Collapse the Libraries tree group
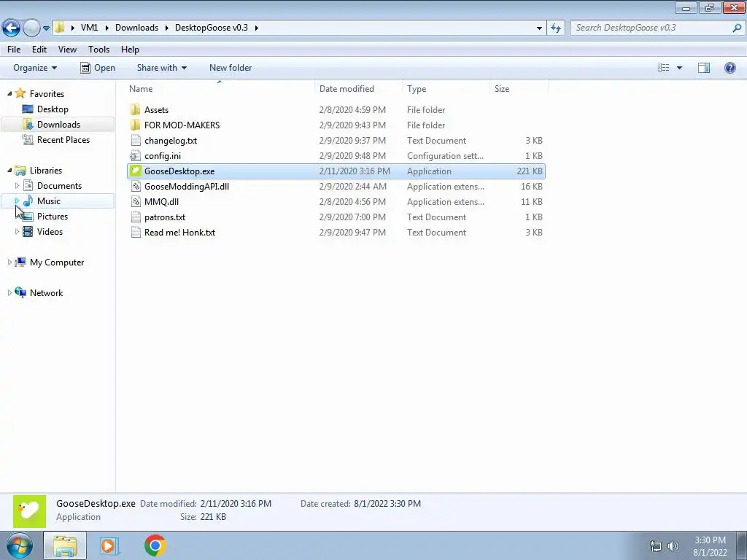This screenshot has height=560, width=747. (x=9, y=171)
